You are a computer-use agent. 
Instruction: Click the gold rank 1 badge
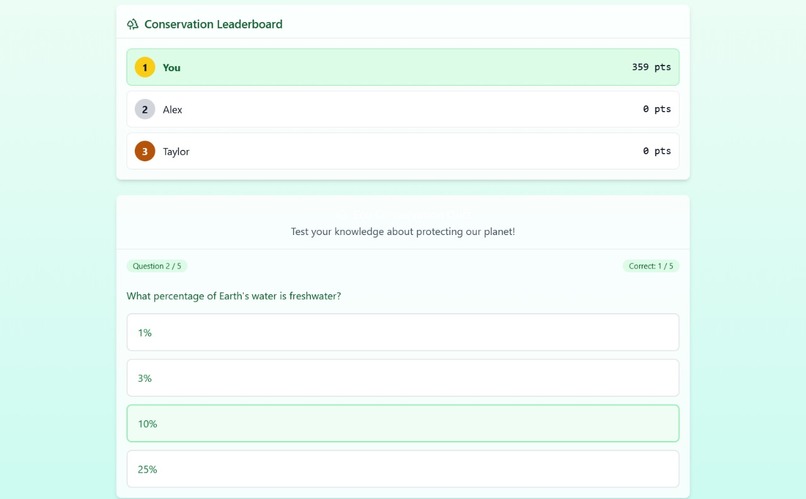[x=145, y=67]
